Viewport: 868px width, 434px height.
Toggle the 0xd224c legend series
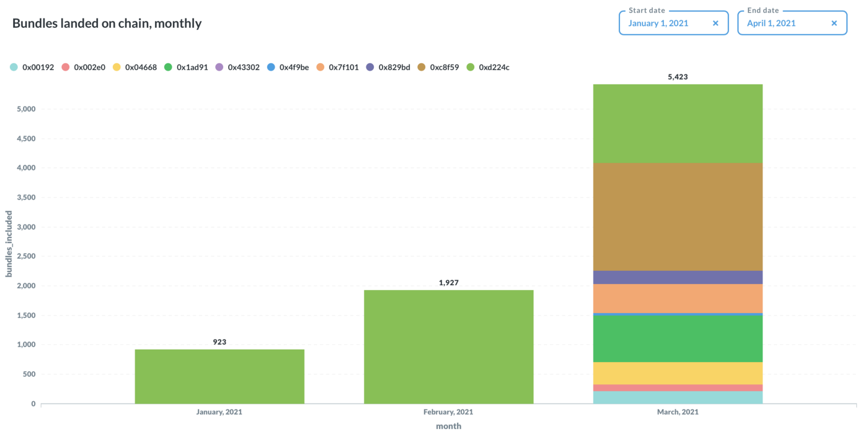click(x=489, y=67)
